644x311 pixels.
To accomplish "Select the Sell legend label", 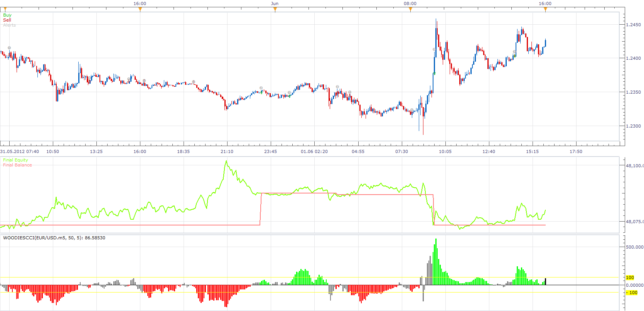I will coord(7,20).
